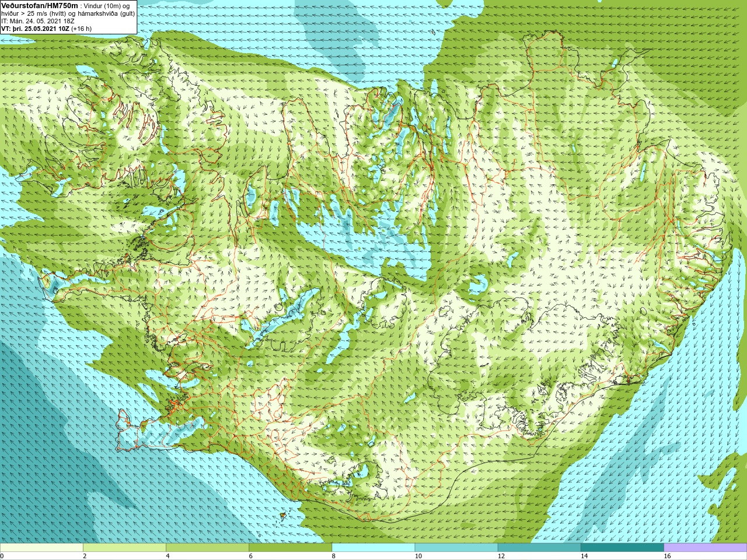
Task: Click the lavender above-16 legend swatch
Action: [706, 548]
